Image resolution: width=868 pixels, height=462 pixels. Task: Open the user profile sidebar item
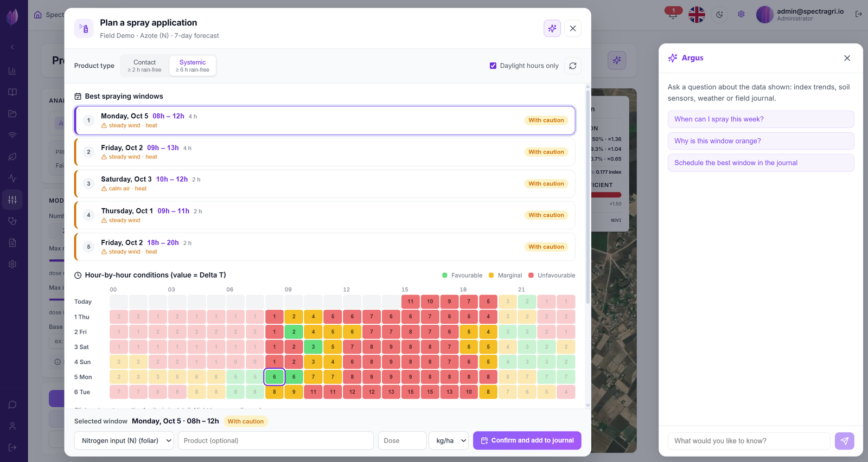(x=12, y=426)
